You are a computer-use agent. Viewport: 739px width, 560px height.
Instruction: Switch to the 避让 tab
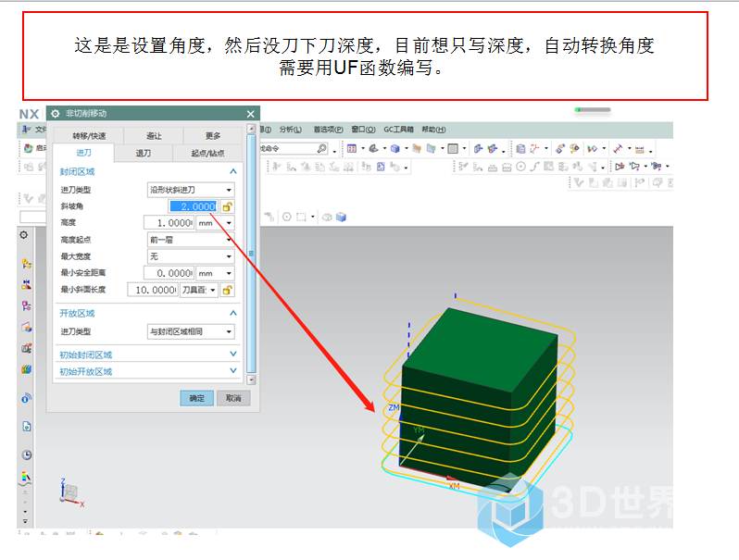[x=154, y=136]
